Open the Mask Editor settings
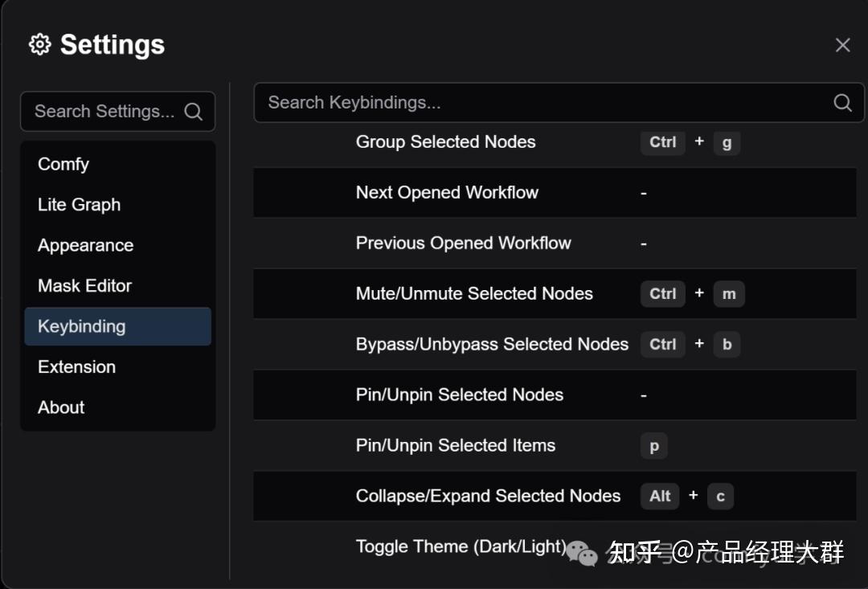Screen dimensions: 868x589 pyautogui.click(x=84, y=285)
